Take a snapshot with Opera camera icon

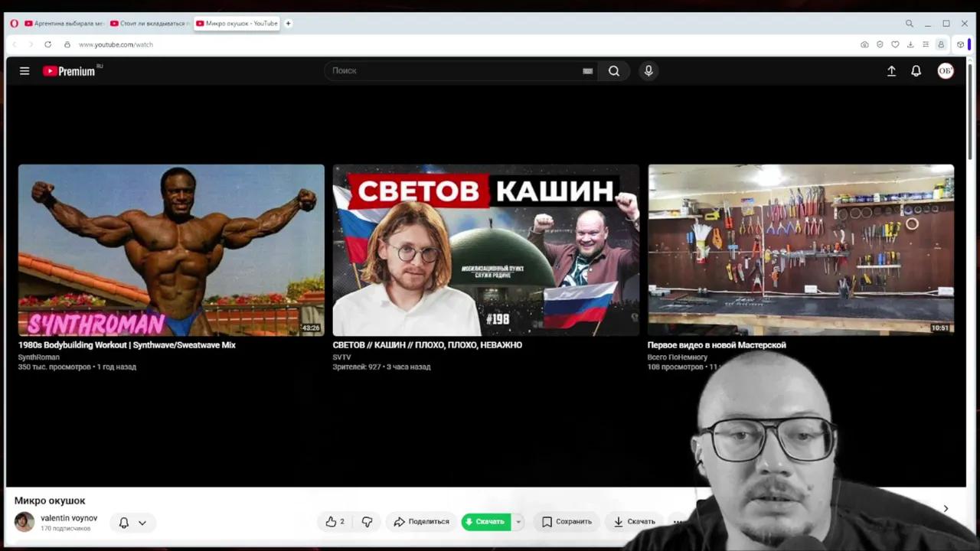tap(864, 44)
